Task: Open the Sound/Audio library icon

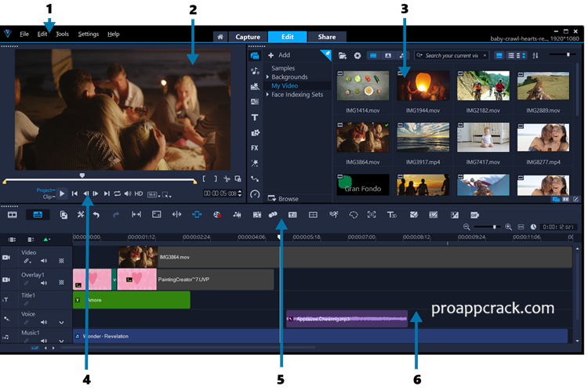Action: click(x=255, y=71)
